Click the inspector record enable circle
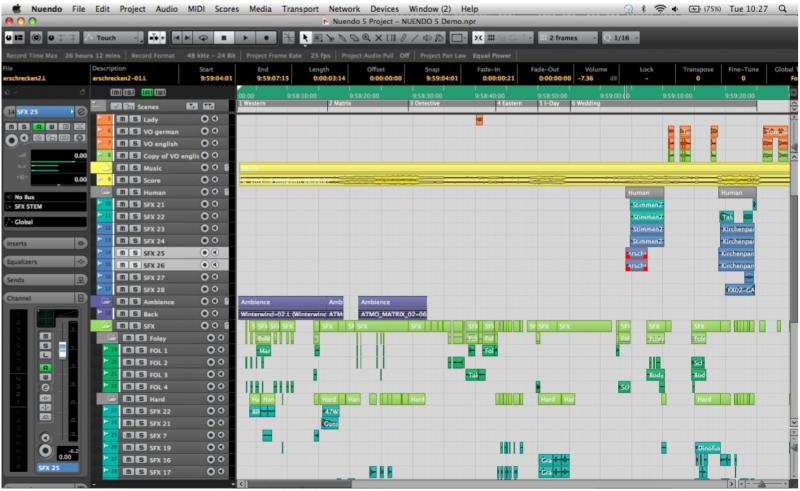 (11, 140)
